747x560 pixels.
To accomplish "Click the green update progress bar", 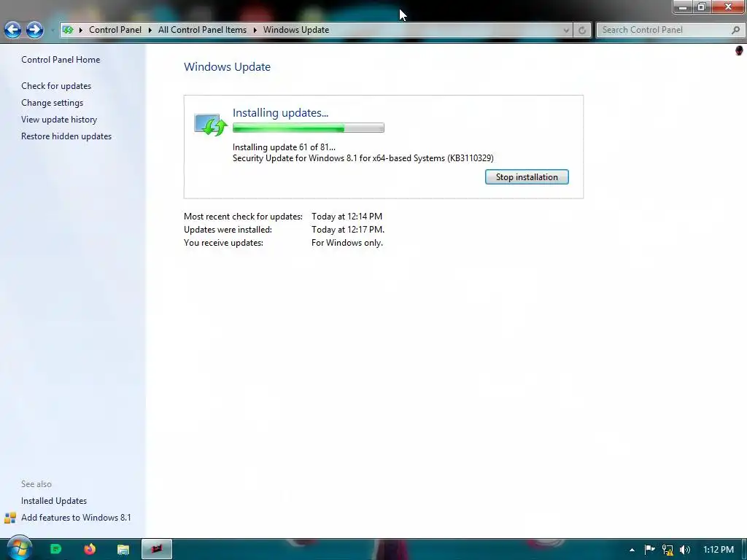I will pos(309,128).
